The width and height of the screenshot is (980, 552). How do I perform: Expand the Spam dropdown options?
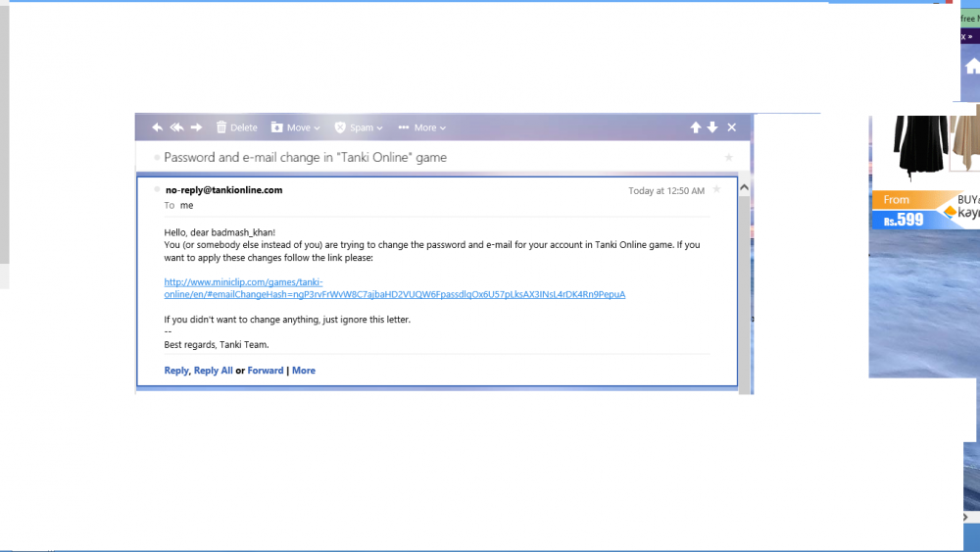pyautogui.click(x=358, y=127)
